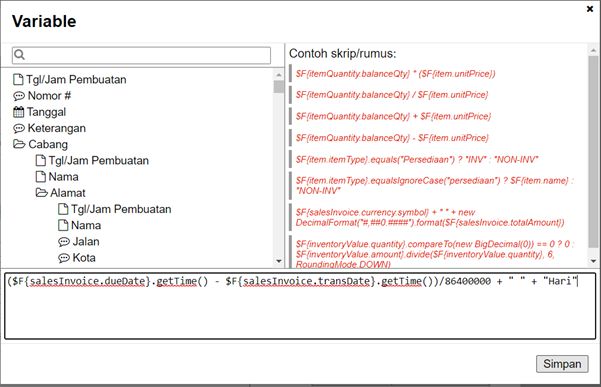Select the Kota field
Viewport: 601px width, 387px height.
point(84,258)
